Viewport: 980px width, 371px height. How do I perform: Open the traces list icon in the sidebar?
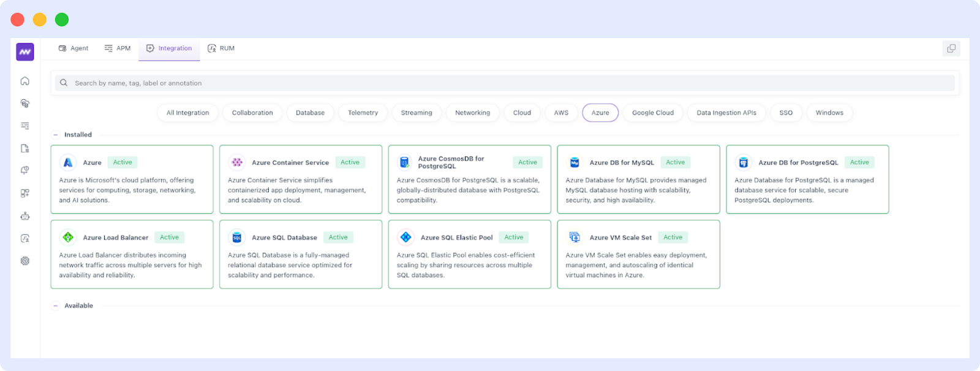coord(25,126)
